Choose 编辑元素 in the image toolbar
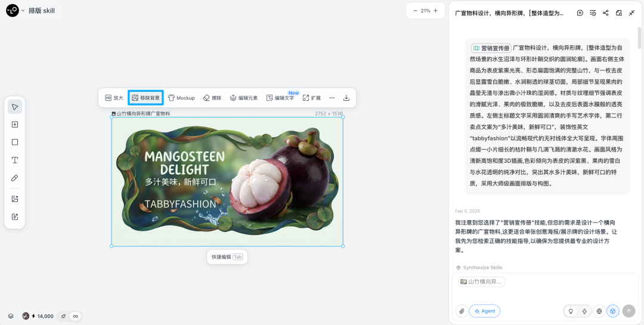 click(x=243, y=98)
